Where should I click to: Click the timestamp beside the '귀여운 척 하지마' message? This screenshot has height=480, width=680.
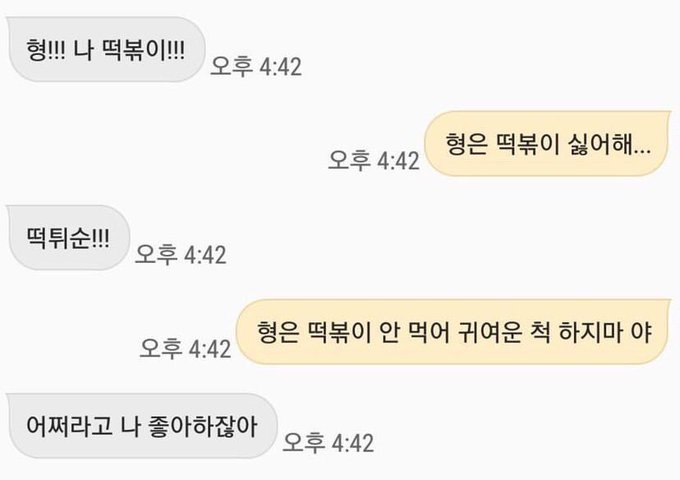[185, 349]
